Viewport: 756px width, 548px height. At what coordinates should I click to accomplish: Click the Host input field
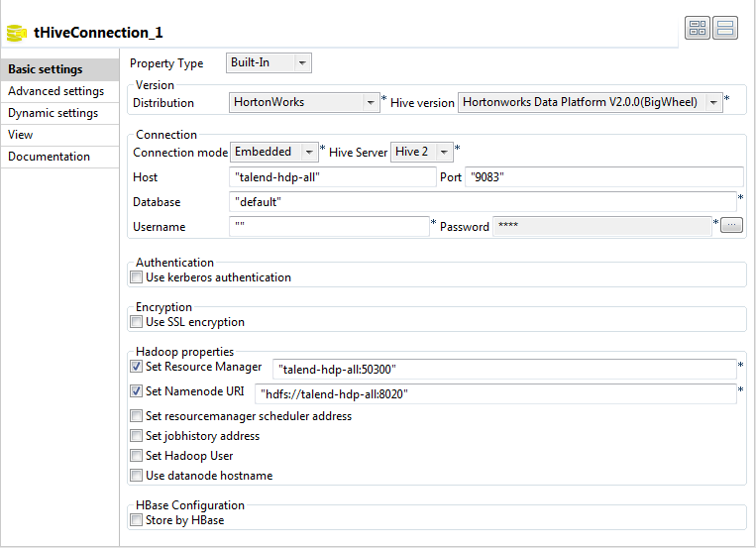pos(331,177)
